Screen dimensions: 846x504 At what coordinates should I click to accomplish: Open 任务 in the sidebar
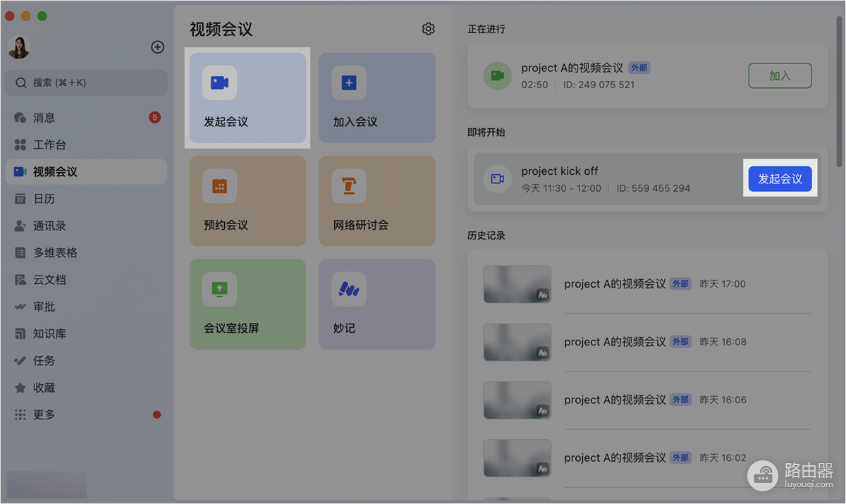pos(86,360)
